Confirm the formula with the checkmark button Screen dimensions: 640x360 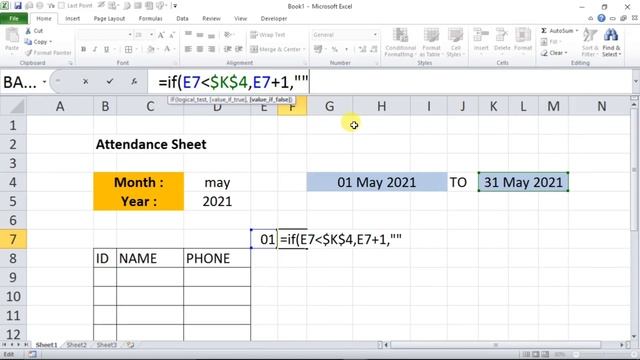click(x=109, y=82)
